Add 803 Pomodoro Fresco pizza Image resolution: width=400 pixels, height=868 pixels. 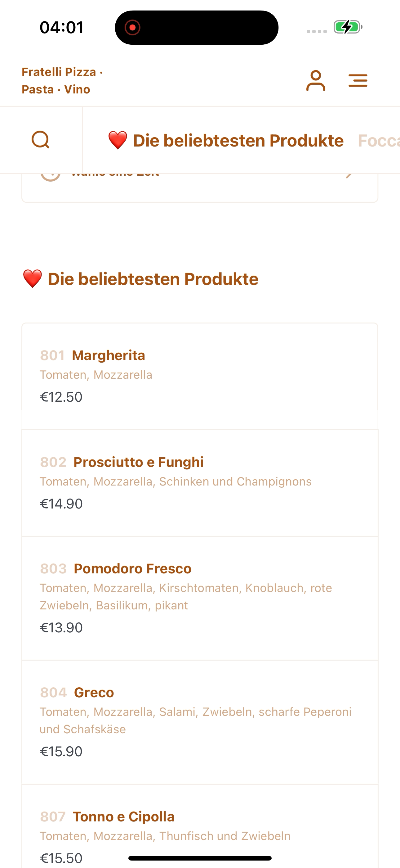point(200,598)
